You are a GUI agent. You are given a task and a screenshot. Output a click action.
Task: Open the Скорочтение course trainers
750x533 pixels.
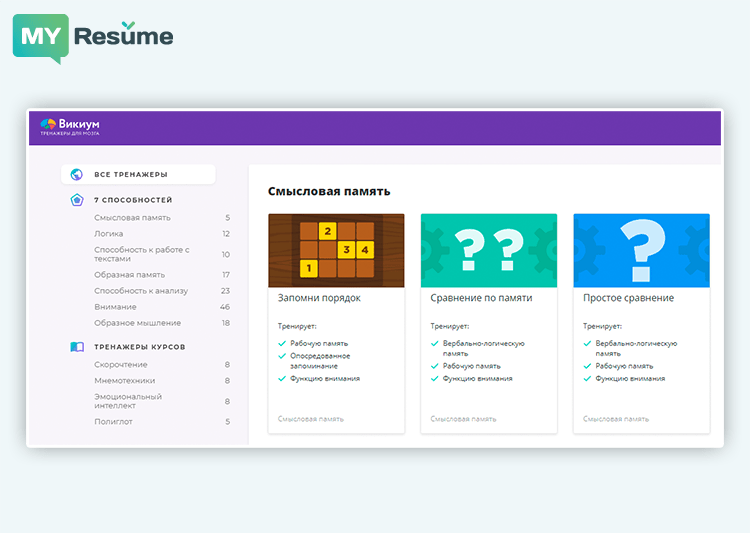(x=120, y=365)
